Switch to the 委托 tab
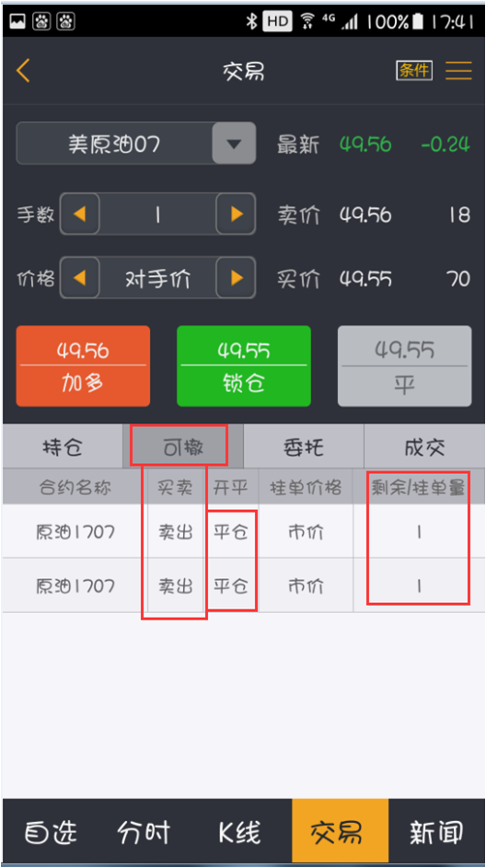This screenshot has width=486, height=868. tap(304, 446)
